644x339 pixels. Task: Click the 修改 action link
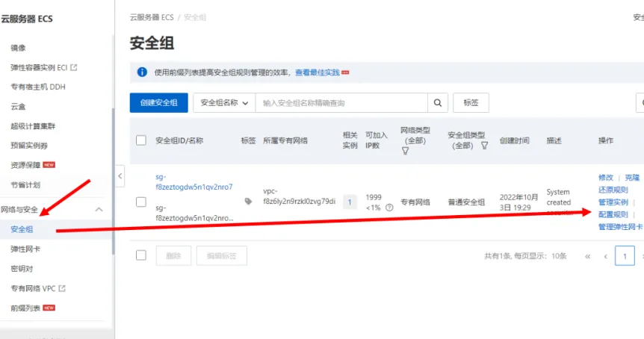tap(606, 177)
